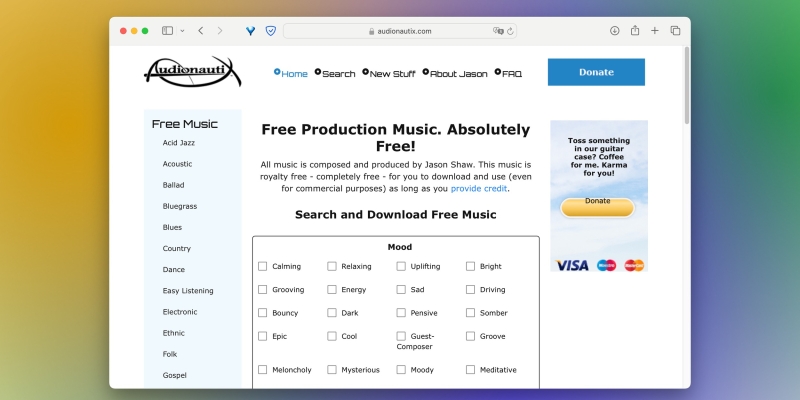Reload the page with the refresh icon

(510, 31)
